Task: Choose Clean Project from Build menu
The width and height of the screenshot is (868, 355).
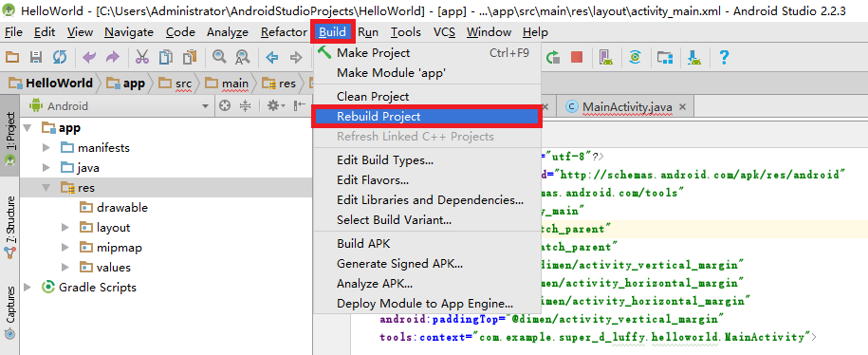Action: [x=426, y=97]
